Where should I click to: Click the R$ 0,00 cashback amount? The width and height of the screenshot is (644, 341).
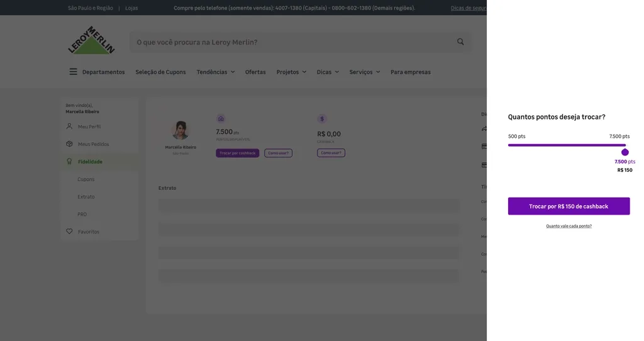(x=329, y=134)
